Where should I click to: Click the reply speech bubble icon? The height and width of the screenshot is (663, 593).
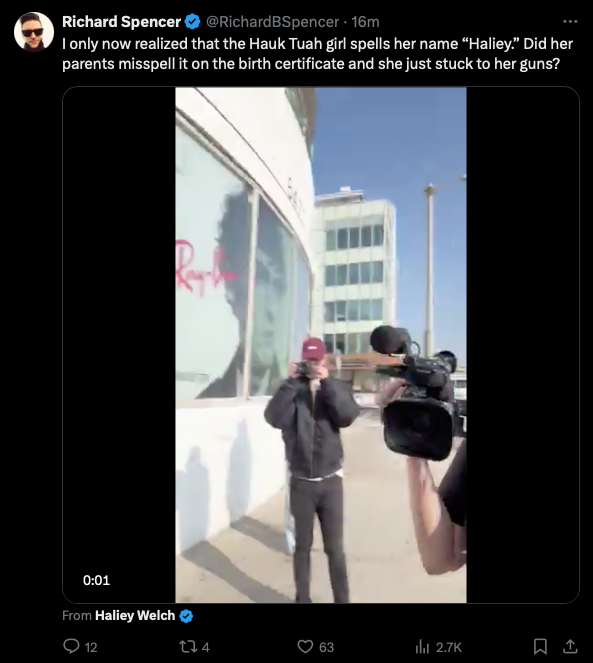(x=71, y=647)
